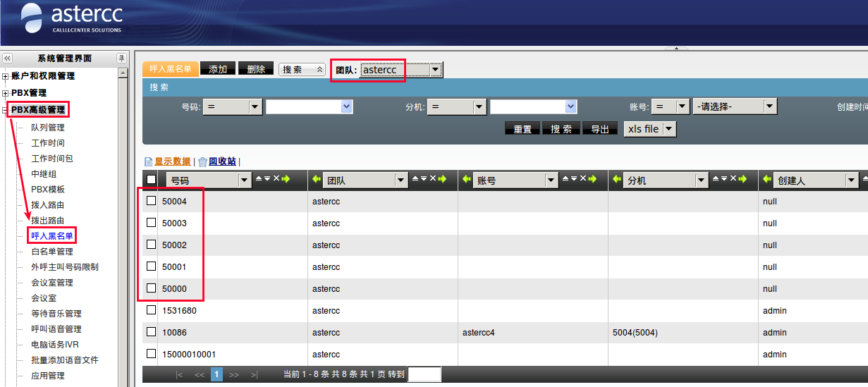The height and width of the screenshot is (387, 868).
Task: Sort the 号码 column ascending
Action: (x=258, y=179)
